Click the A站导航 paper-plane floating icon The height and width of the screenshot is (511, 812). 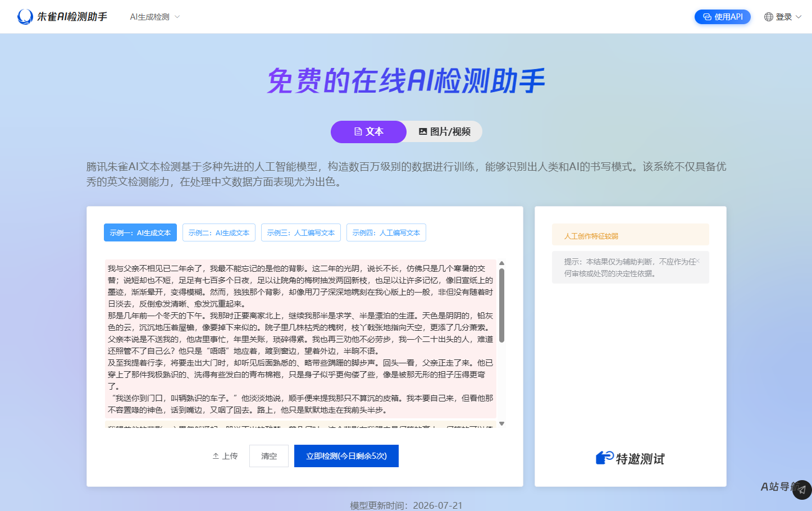coord(802,490)
